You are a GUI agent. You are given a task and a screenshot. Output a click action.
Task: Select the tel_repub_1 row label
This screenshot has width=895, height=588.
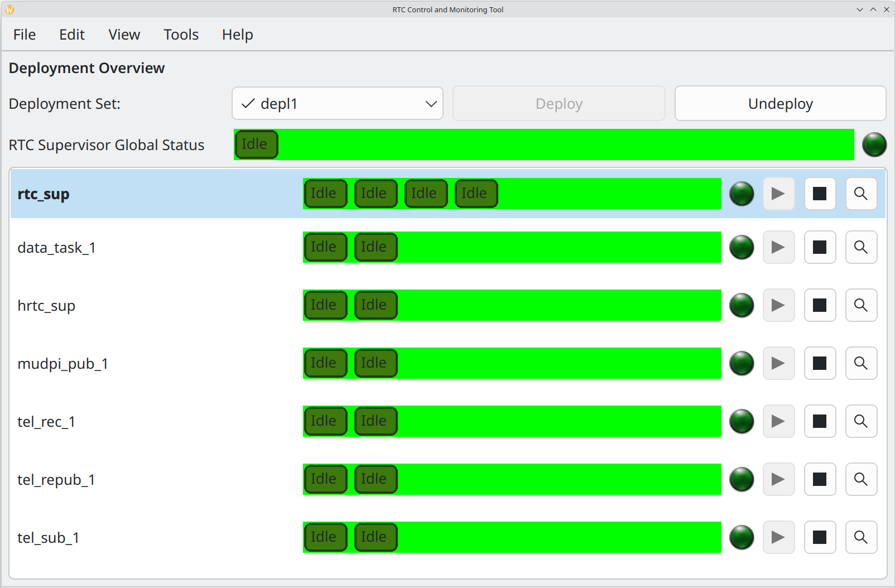click(56, 480)
